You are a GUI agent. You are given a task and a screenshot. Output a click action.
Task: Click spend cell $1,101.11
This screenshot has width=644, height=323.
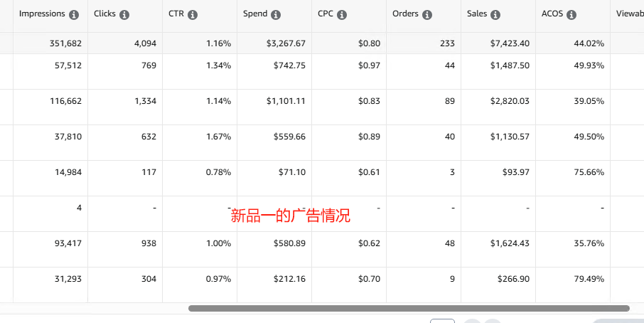[286, 101]
